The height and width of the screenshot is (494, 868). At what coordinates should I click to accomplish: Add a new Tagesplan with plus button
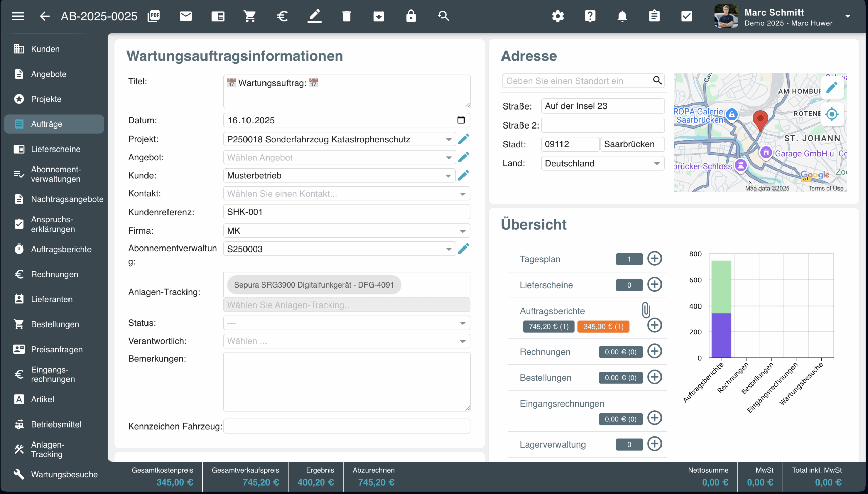pyautogui.click(x=654, y=259)
